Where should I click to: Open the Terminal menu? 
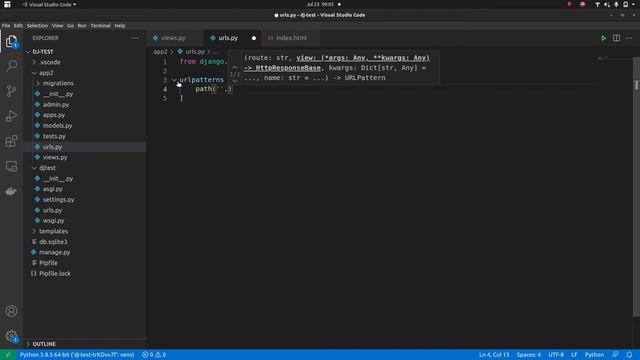point(100,26)
